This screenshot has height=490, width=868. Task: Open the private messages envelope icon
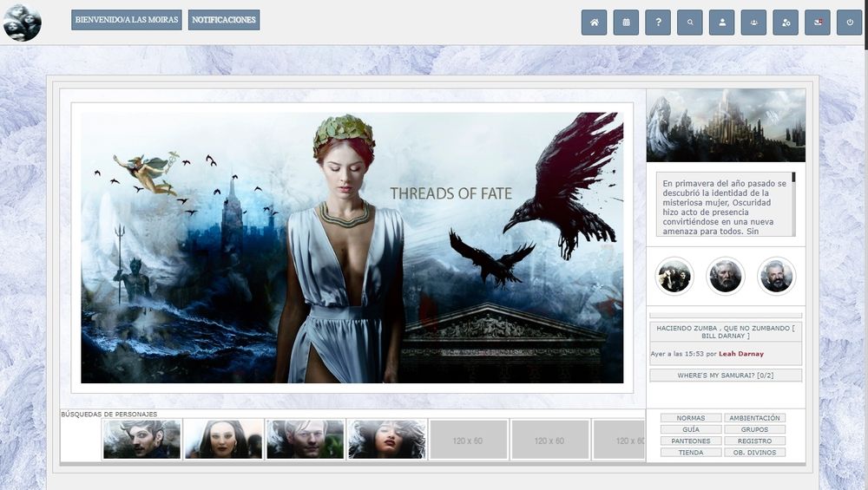tap(818, 23)
